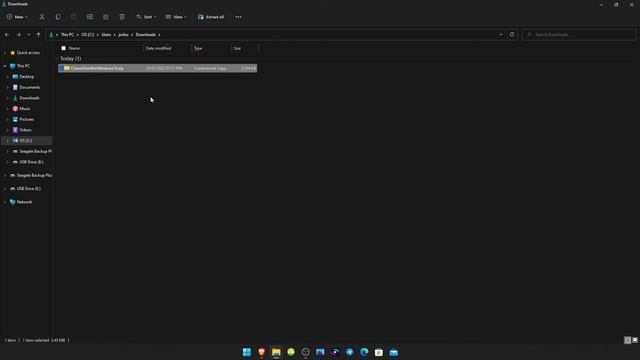Click the zip folder icon of ClassicPaint file
The height and width of the screenshot is (360, 640).
click(67, 68)
